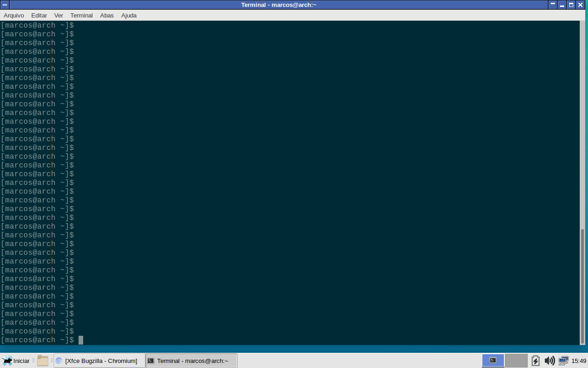Open the Ver menu
The width and height of the screenshot is (588, 368).
(58, 15)
